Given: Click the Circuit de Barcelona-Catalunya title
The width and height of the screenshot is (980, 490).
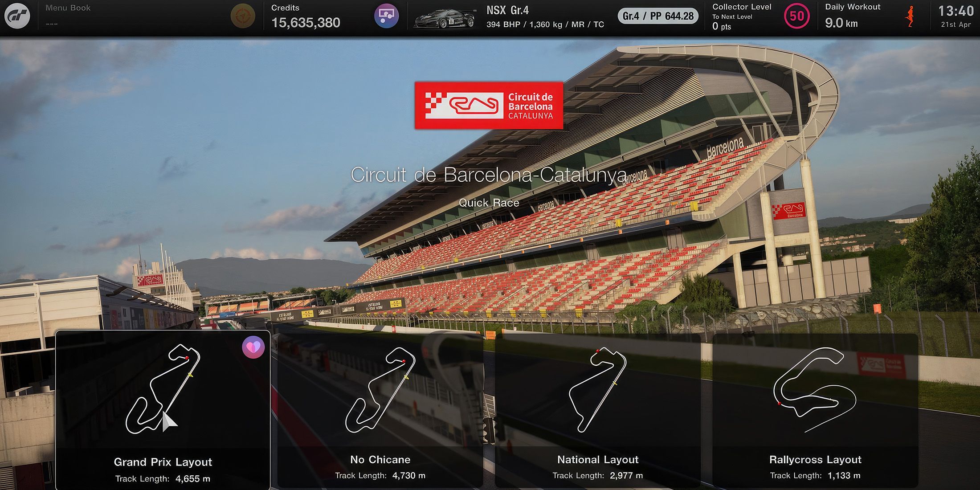Looking at the screenshot, I should click(489, 175).
